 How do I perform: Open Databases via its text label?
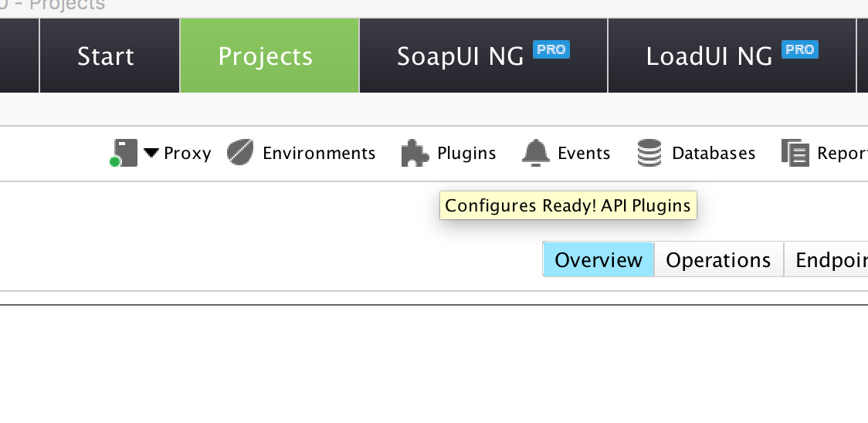[x=714, y=154]
